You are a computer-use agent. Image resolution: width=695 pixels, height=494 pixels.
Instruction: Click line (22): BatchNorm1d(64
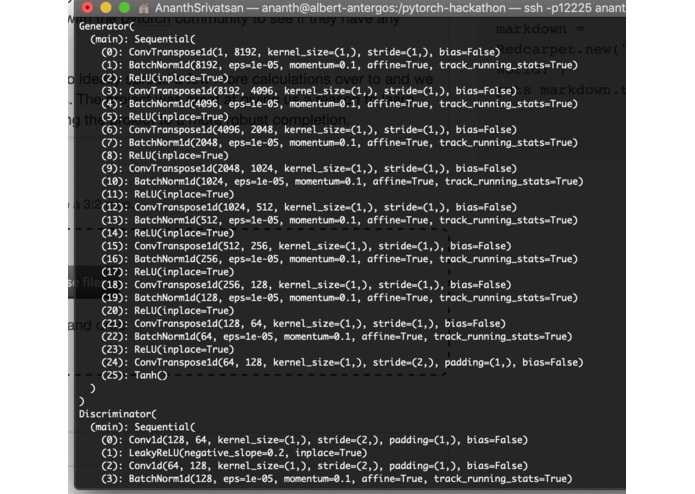337,336
